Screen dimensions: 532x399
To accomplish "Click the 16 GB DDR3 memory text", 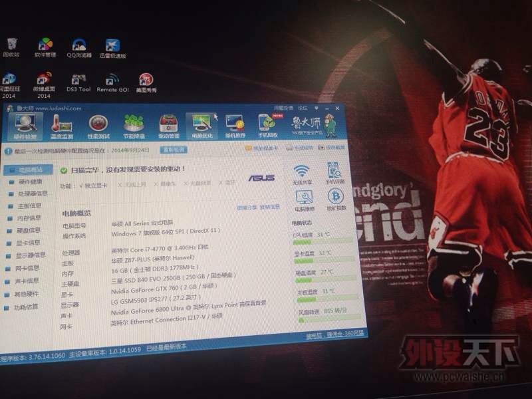I will coord(155,269).
